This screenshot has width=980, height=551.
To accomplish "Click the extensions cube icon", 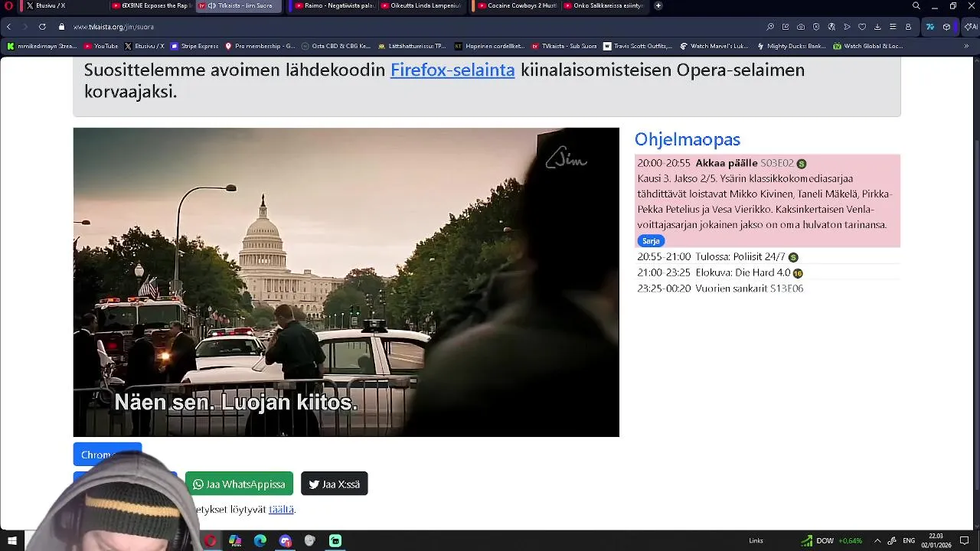I will (946, 27).
